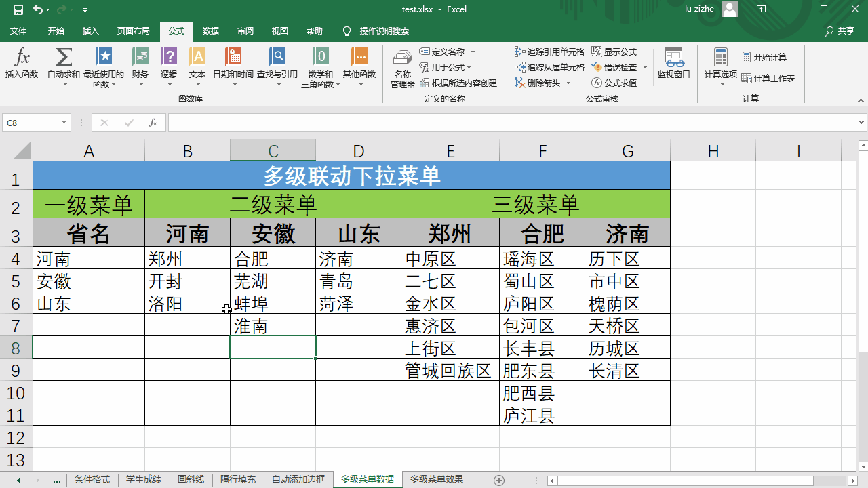Expand the Remove Arrows dropdown arrow
Viewport: 868px width, 488px height.
[x=568, y=83]
